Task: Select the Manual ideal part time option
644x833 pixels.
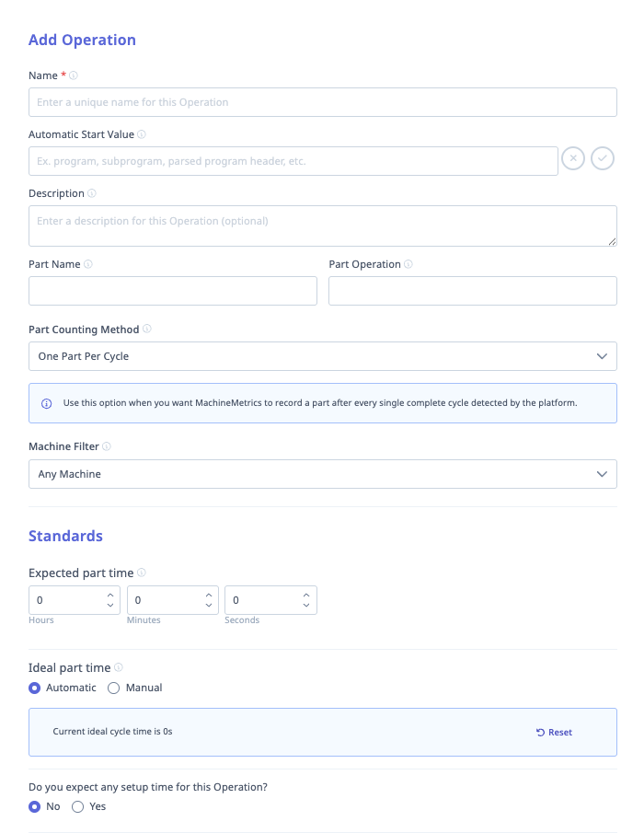Action: pyautogui.click(x=114, y=688)
